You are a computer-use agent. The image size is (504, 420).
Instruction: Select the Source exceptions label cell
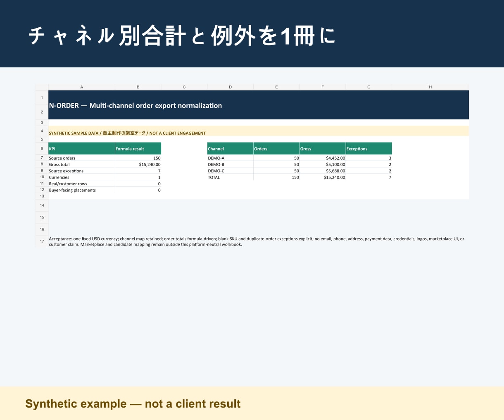tap(81, 171)
